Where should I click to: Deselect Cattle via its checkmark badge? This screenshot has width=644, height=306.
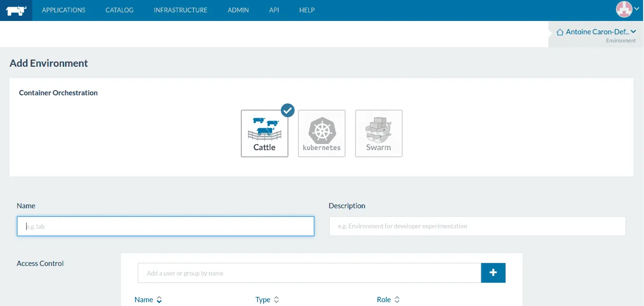[x=287, y=110]
